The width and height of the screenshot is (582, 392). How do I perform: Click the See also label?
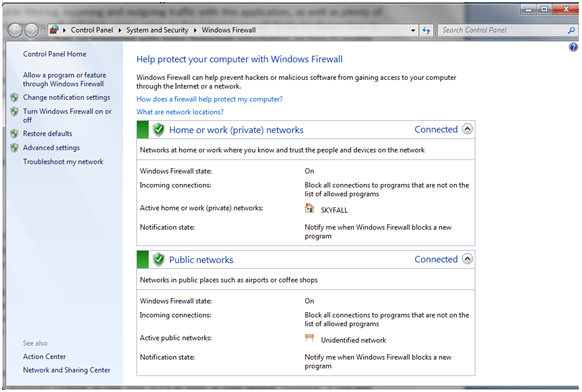(x=35, y=343)
